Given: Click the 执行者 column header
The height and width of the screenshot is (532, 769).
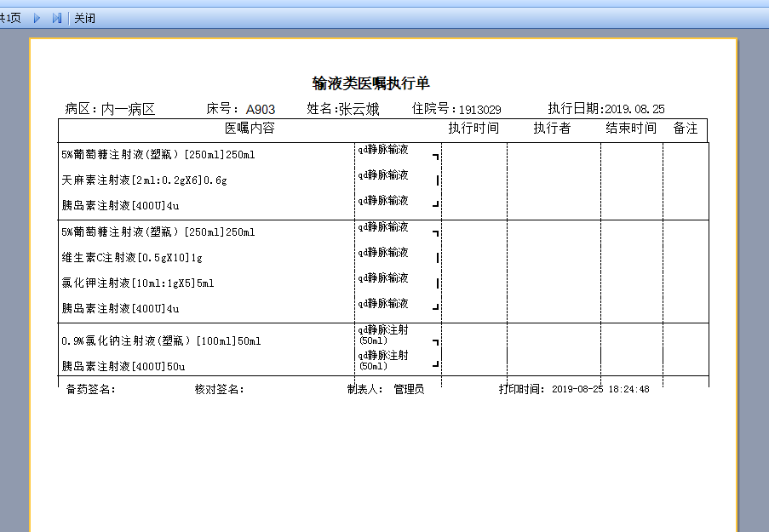Looking at the screenshot, I should [552, 128].
